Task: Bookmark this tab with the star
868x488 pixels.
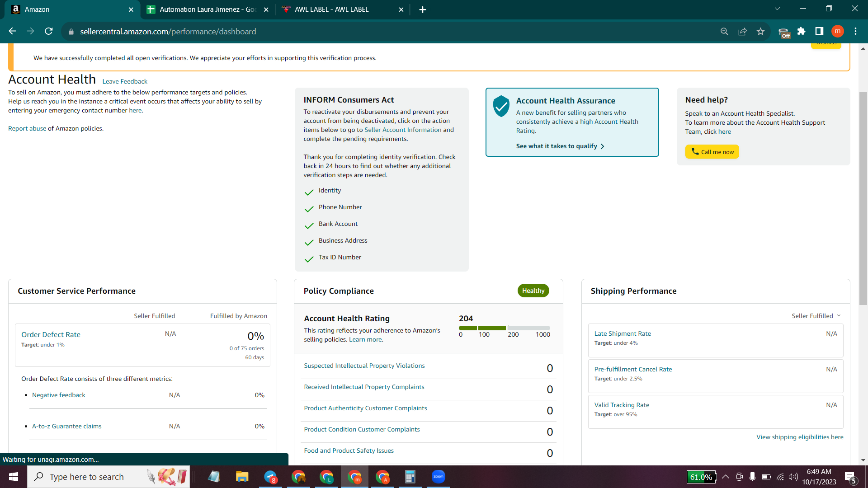Action: (760, 31)
